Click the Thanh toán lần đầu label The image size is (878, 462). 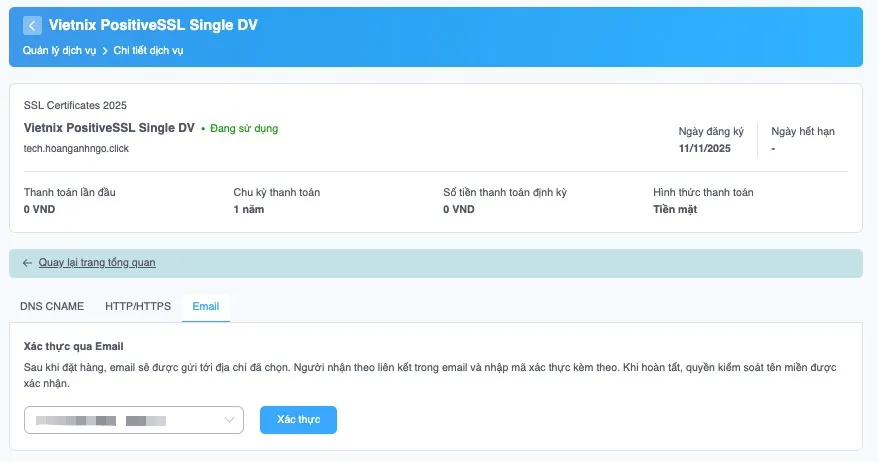(x=69, y=192)
